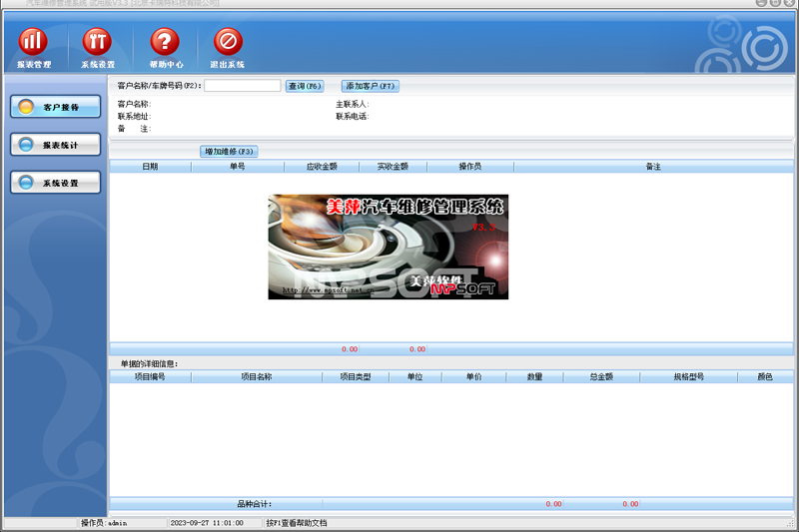Click 数量 column header
799x532 pixels.
tap(534, 376)
